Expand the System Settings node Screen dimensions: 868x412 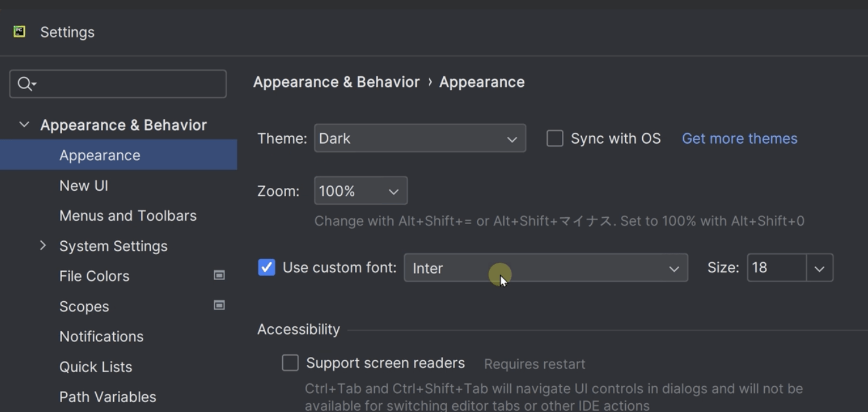pos(43,245)
